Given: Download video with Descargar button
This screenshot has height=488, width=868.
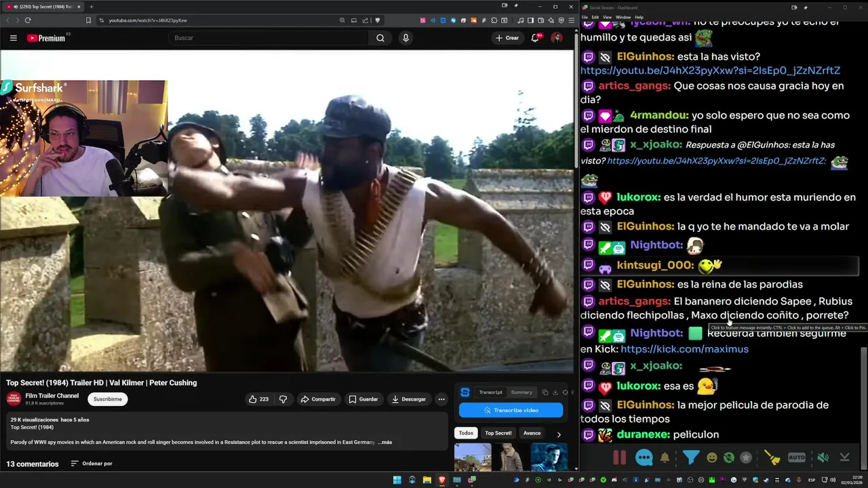Looking at the screenshot, I should click(x=409, y=399).
